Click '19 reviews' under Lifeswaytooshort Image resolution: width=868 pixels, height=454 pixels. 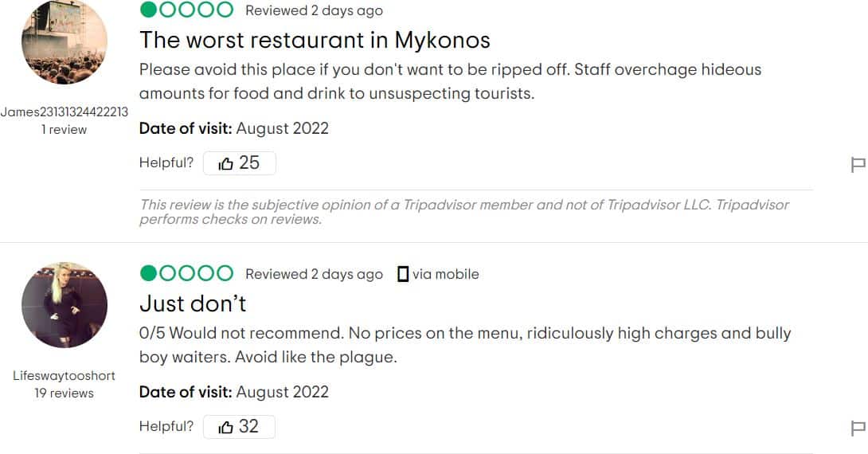pyautogui.click(x=65, y=393)
